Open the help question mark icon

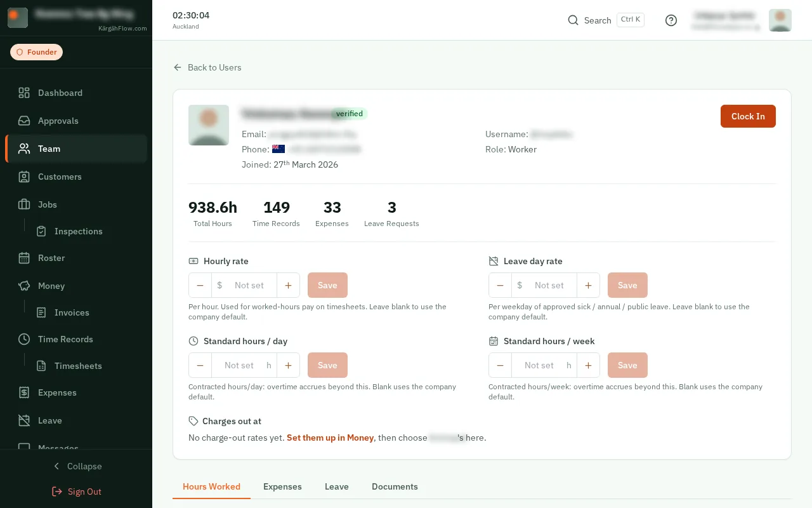(671, 20)
